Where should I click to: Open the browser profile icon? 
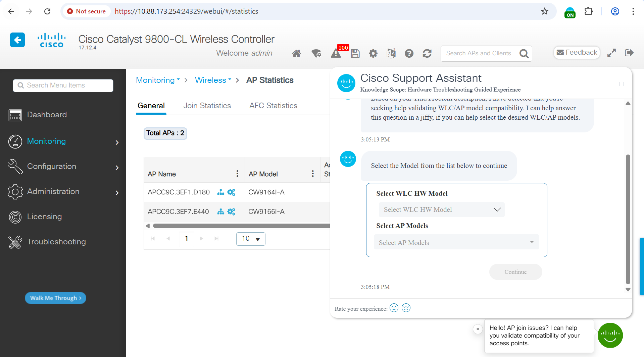(x=615, y=11)
